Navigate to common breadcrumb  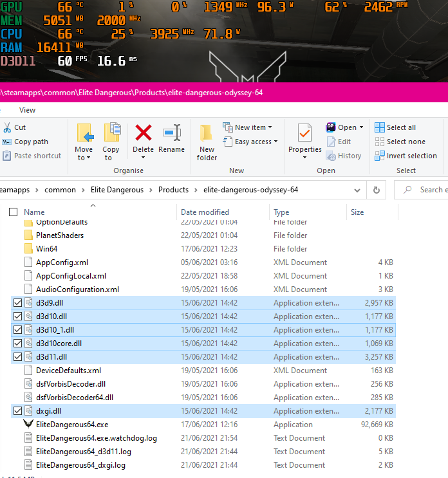tap(60, 190)
